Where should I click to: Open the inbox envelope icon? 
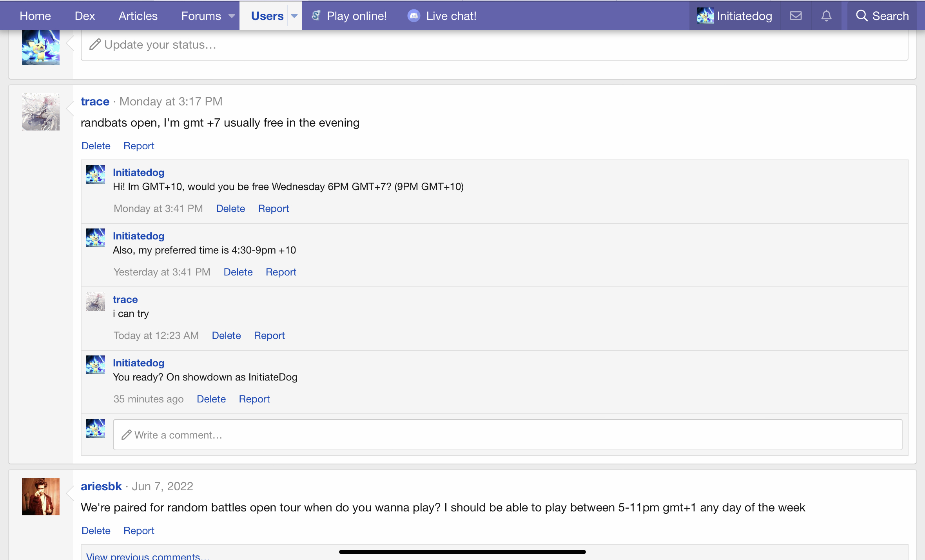tap(795, 16)
